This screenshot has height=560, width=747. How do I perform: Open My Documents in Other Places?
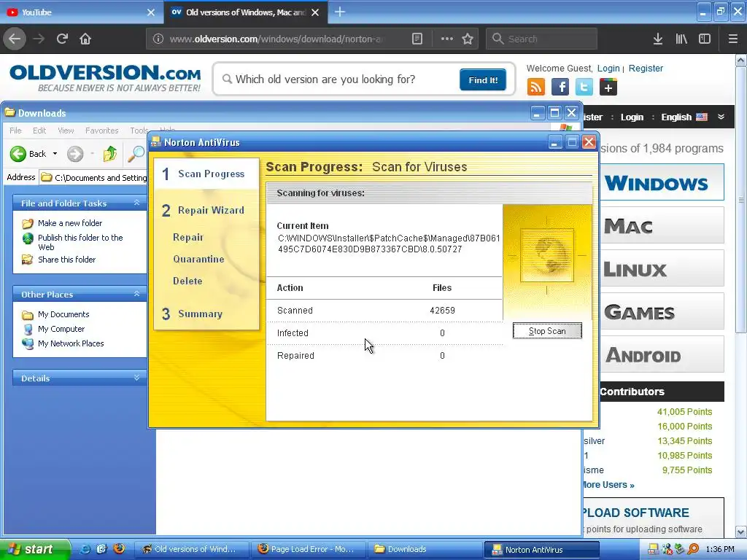click(63, 314)
